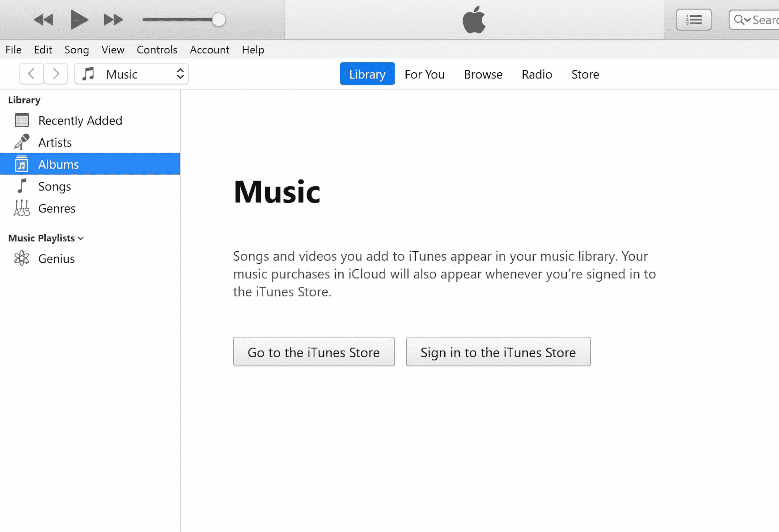Click the Songs icon in sidebar
This screenshot has height=532, width=779.
point(21,185)
